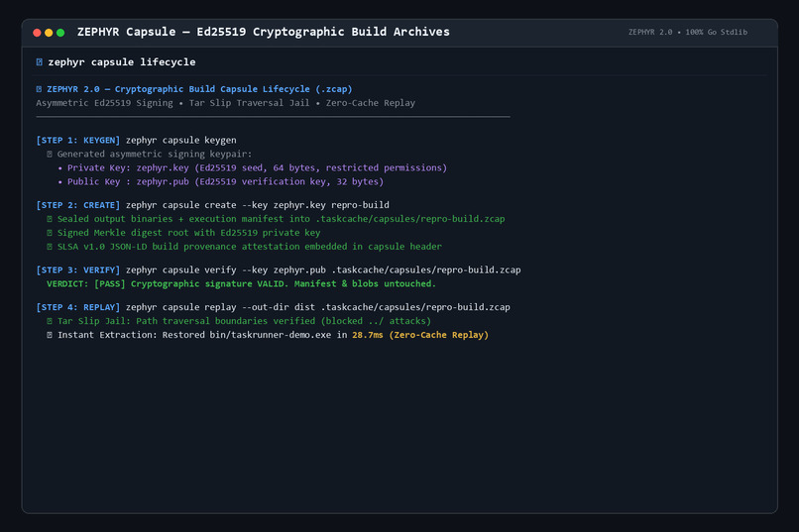Click the subtitle 'Asymmetric Ed25519 Signing • Tar Slip Traversal Jail'
Viewport: 799px width, 532px height.
[172, 103]
